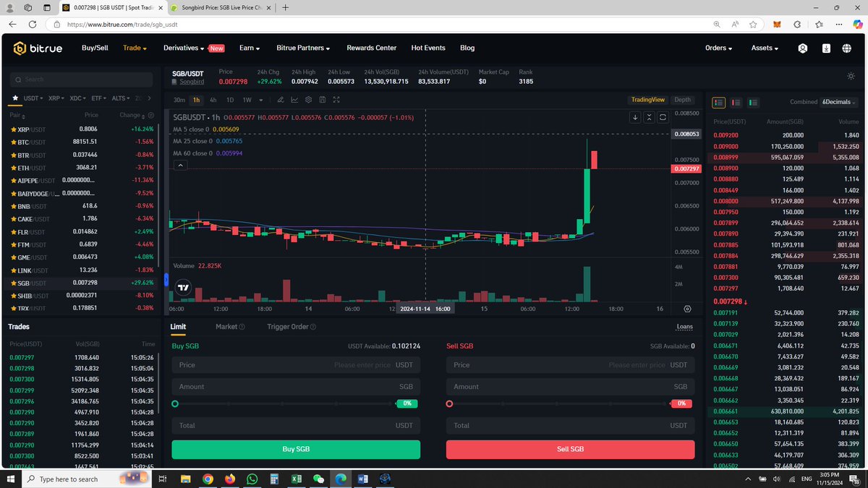
Task: Click chart time axis settings gear
Action: click(687, 309)
